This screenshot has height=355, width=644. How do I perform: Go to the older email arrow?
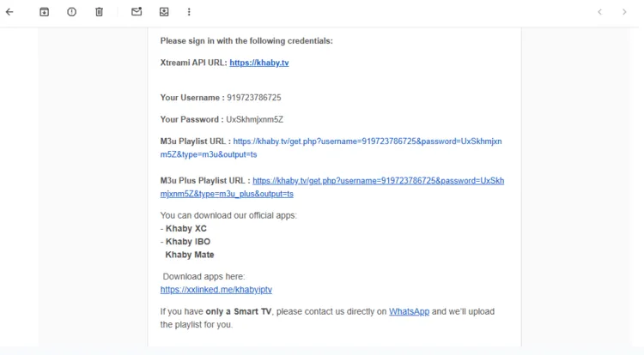click(x=624, y=12)
